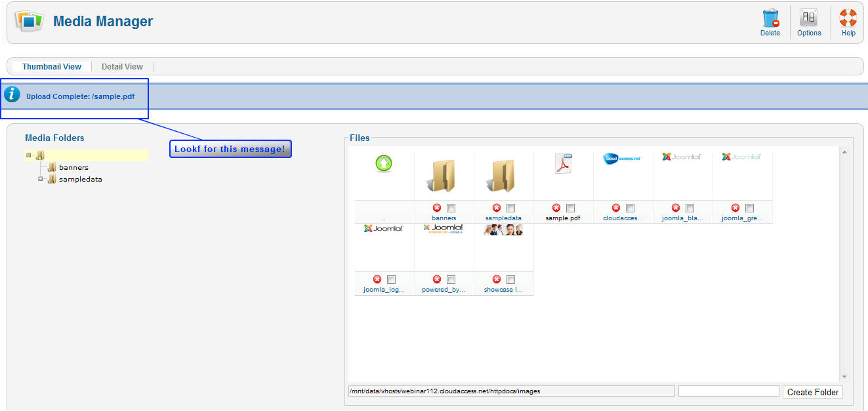The width and height of the screenshot is (868, 411).
Task: Click the green up-arrow parent folder icon
Action: click(384, 163)
